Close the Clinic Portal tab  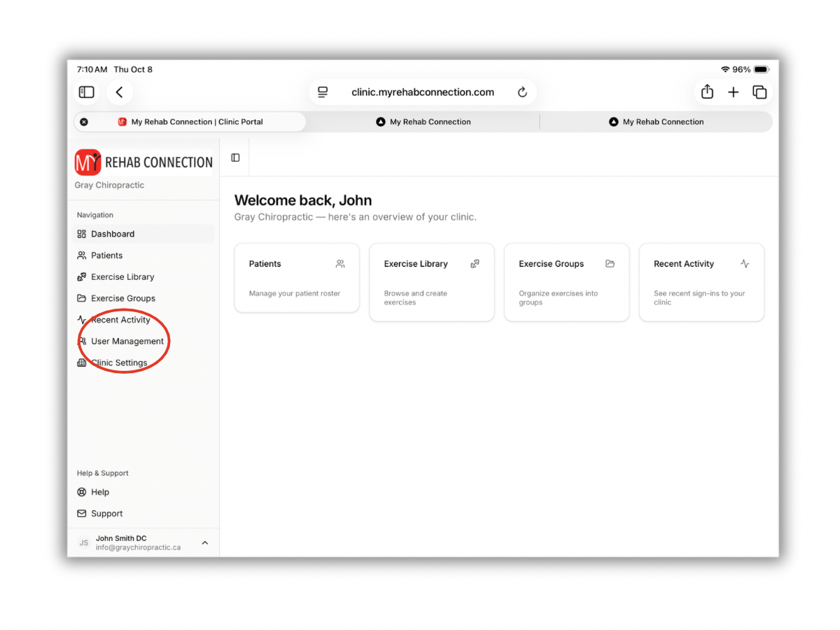tap(84, 122)
